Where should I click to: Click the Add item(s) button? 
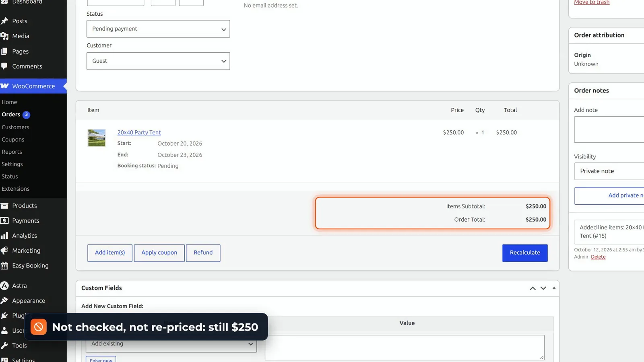(x=110, y=253)
